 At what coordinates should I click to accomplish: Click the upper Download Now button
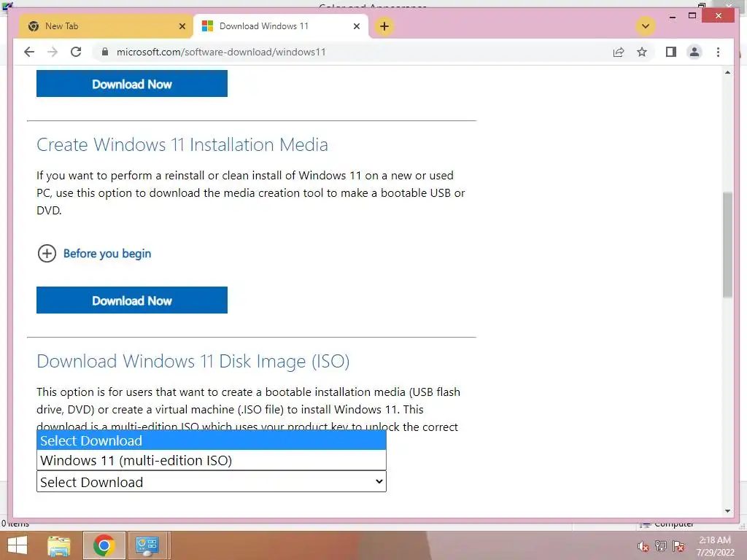(x=132, y=84)
